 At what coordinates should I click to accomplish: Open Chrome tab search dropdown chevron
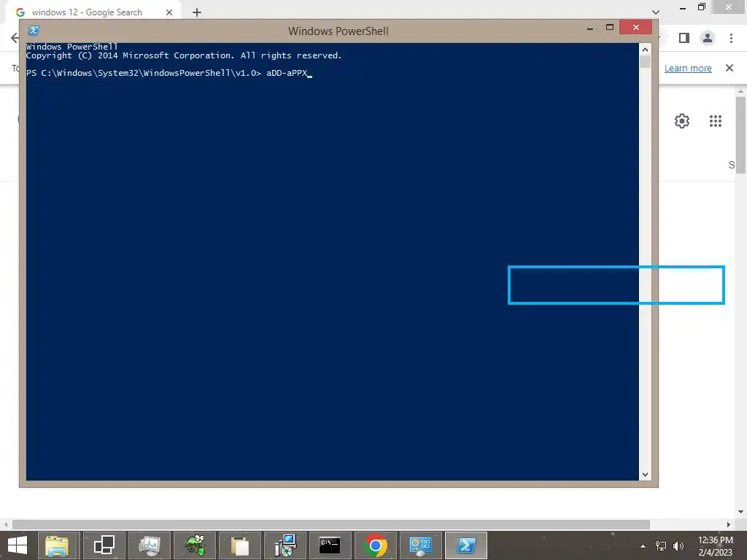click(656, 12)
